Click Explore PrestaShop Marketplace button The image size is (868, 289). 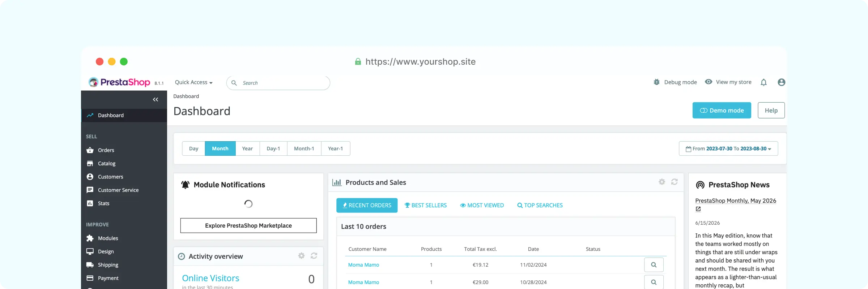248,225
